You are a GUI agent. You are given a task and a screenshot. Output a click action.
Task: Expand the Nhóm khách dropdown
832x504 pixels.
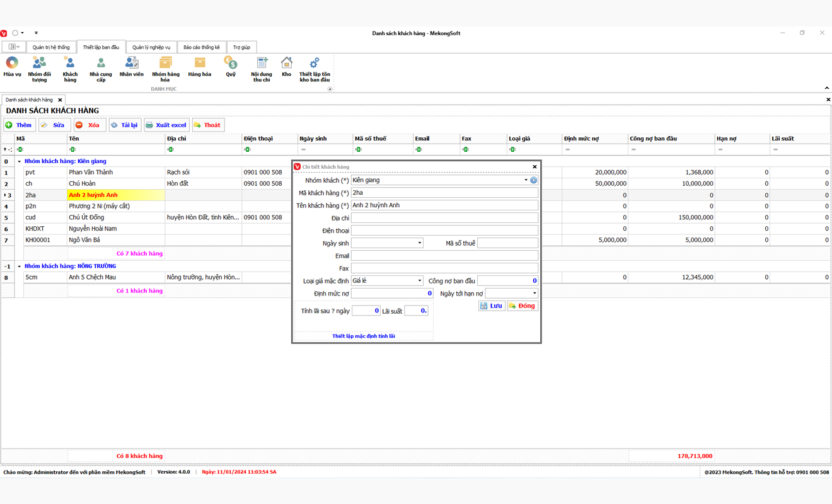point(526,180)
